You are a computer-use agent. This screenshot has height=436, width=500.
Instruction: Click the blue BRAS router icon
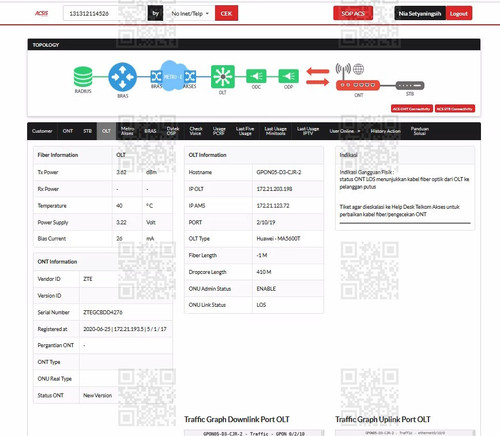(123, 77)
